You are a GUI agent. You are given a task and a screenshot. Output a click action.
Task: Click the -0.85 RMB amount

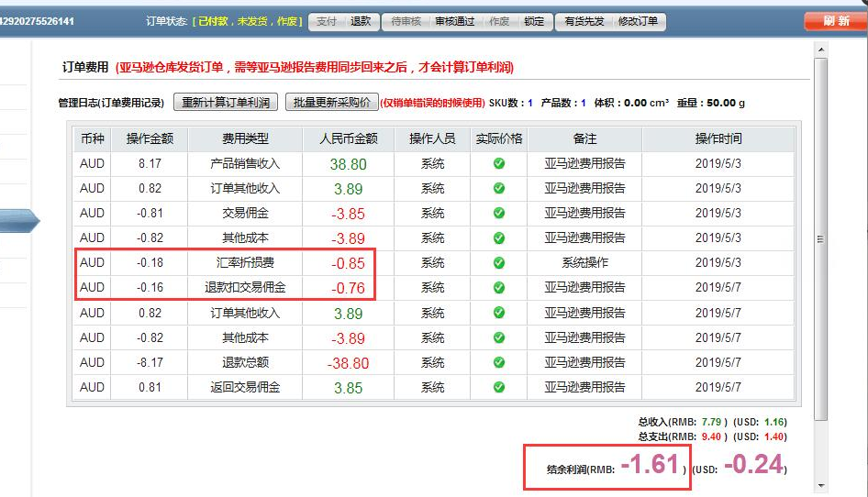[x=348, y=263]
